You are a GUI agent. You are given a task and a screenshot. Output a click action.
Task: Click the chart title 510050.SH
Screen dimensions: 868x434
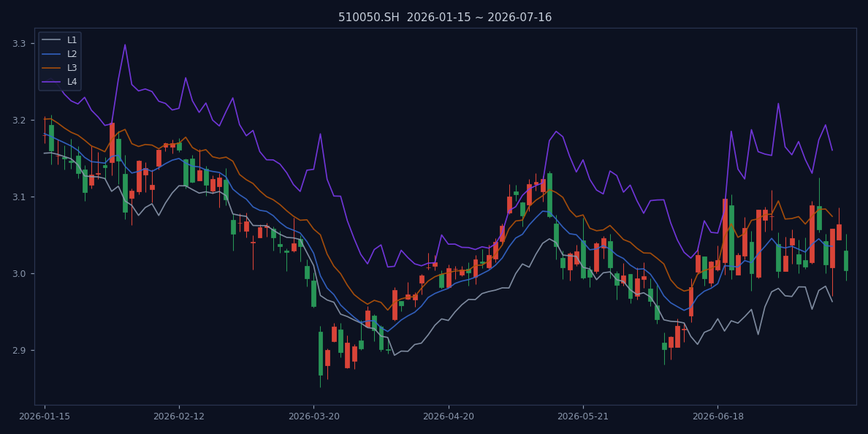445,17
